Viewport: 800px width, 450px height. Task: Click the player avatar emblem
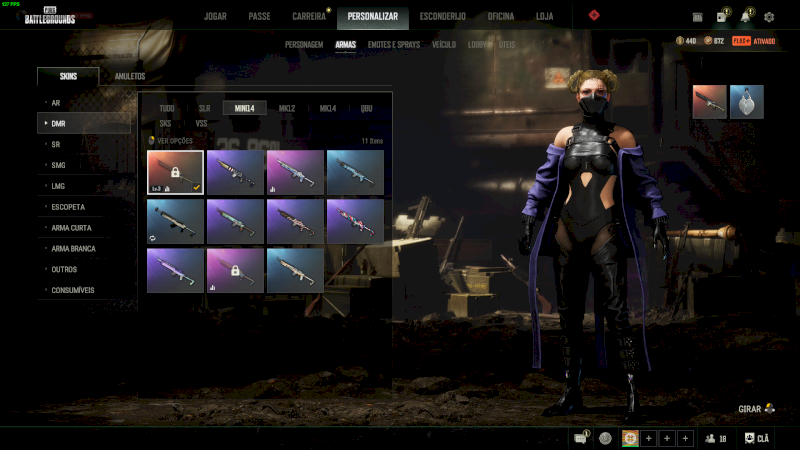coord(630,438)
